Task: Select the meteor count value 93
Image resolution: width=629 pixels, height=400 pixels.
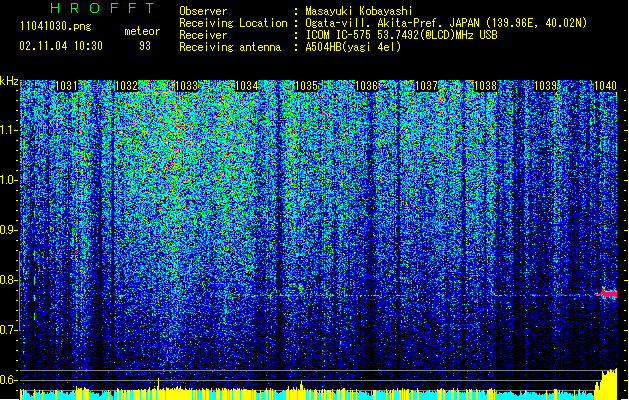Action: click(145, 46)
